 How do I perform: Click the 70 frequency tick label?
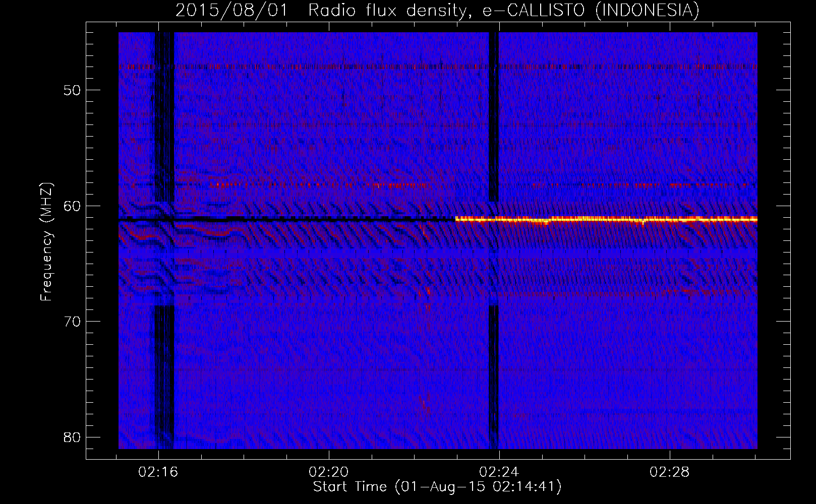[73, 322]
